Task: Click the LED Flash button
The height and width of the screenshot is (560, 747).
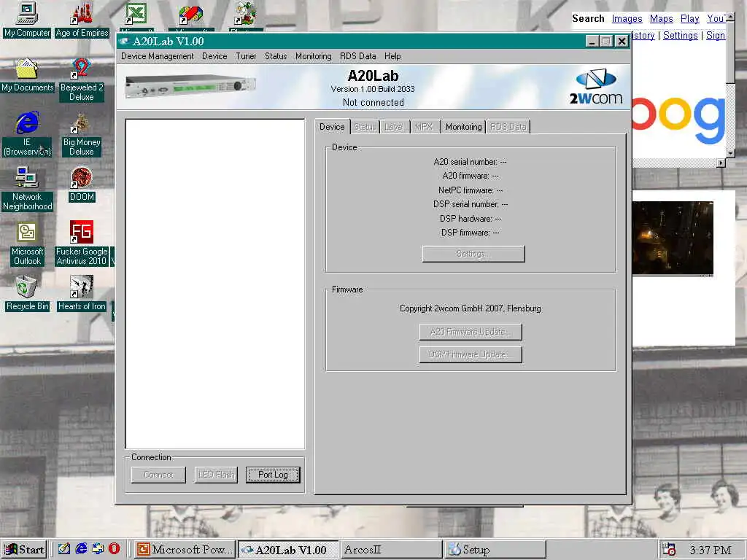Action: (216, 475)
